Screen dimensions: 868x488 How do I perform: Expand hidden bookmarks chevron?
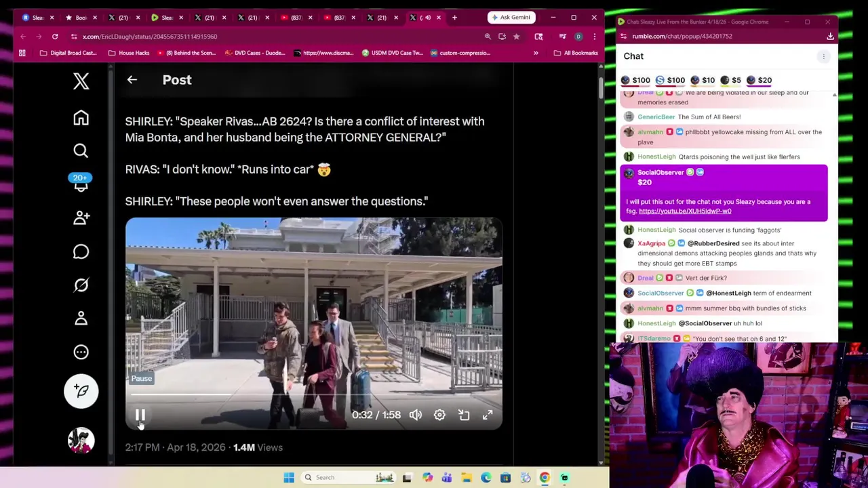(536, 53)
